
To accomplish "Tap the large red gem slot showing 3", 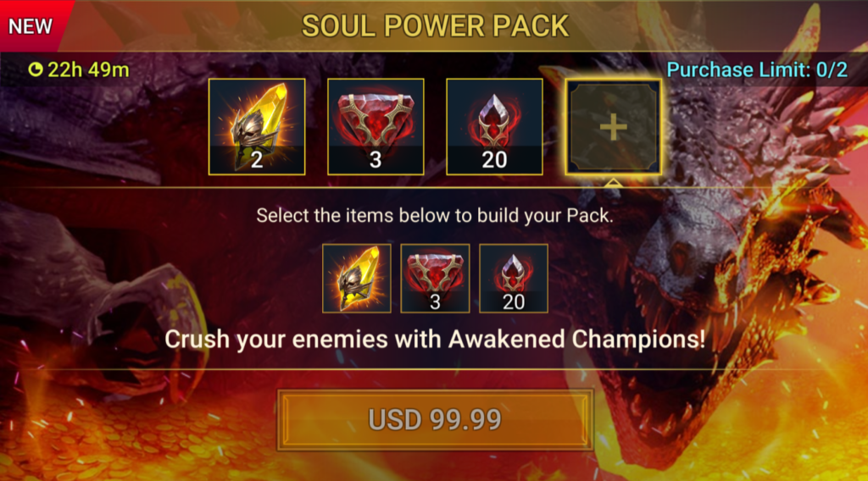I will click(x=376, y=127).
